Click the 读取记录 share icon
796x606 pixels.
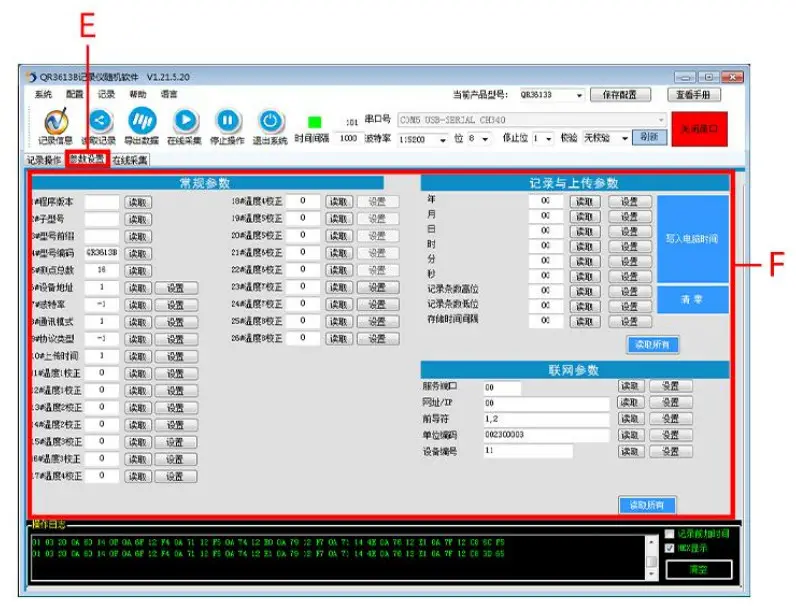point(100,120)
